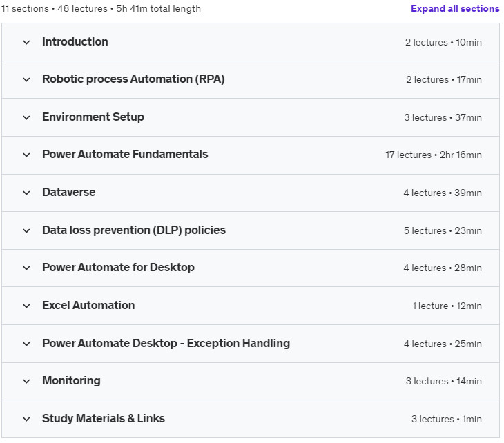Open Study Materials & Links title

tap(104, 418)
